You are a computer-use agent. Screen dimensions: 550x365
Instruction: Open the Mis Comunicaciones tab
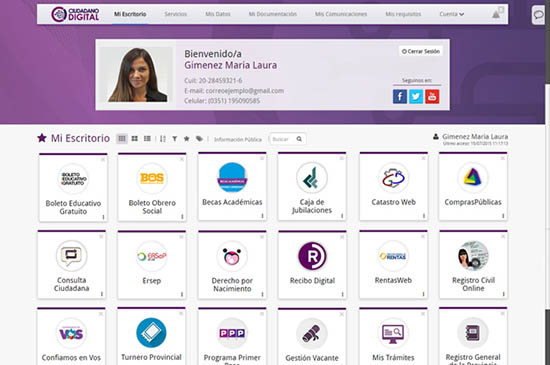341,14
